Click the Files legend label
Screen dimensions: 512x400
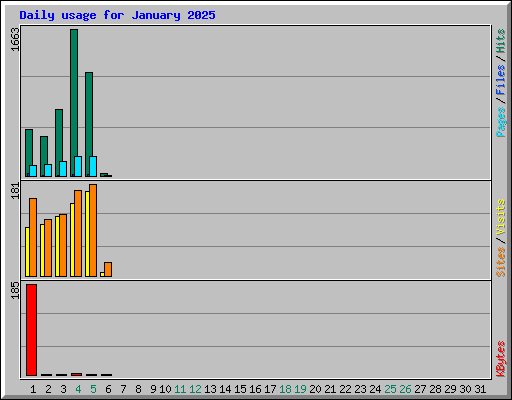500,79
